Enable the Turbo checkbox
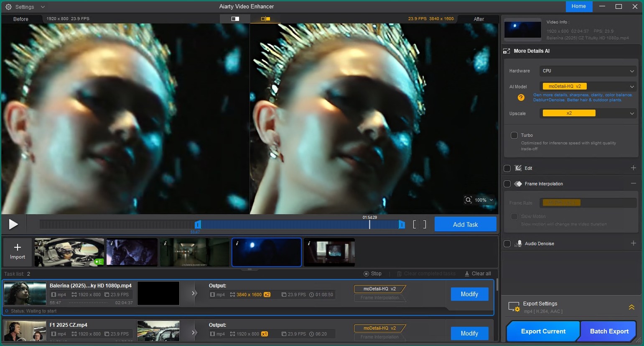 [514, 135]
